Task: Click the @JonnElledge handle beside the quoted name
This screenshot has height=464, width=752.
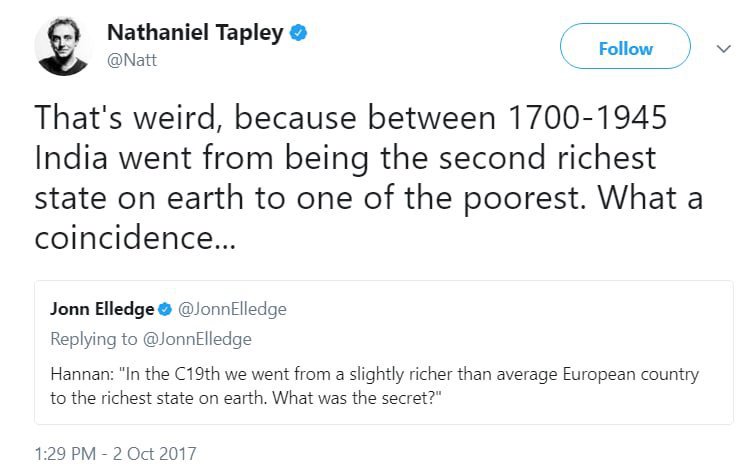Action: point(231,309)
